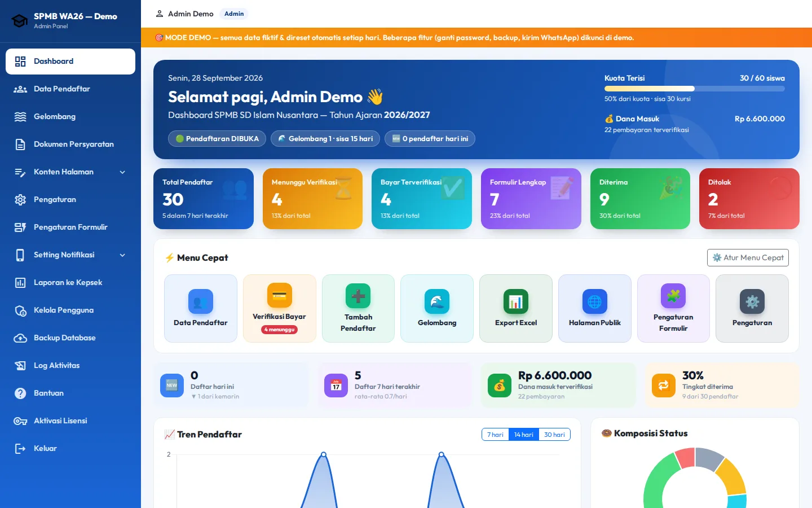Open the Gelombang quick menu card

pos(437,308)
